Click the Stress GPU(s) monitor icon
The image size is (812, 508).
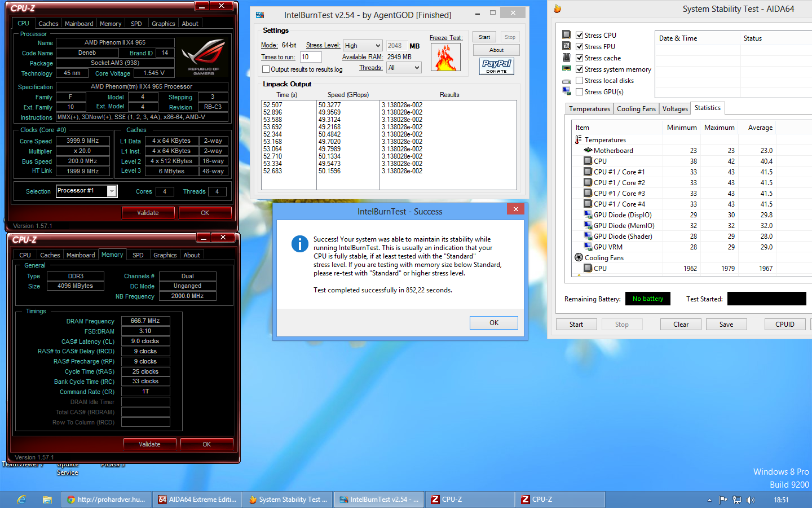[x=567, y=91]
